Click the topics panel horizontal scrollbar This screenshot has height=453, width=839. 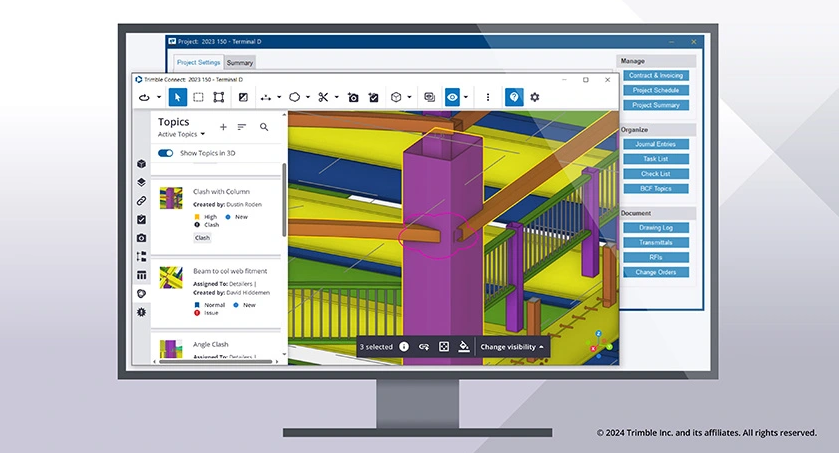216,362
